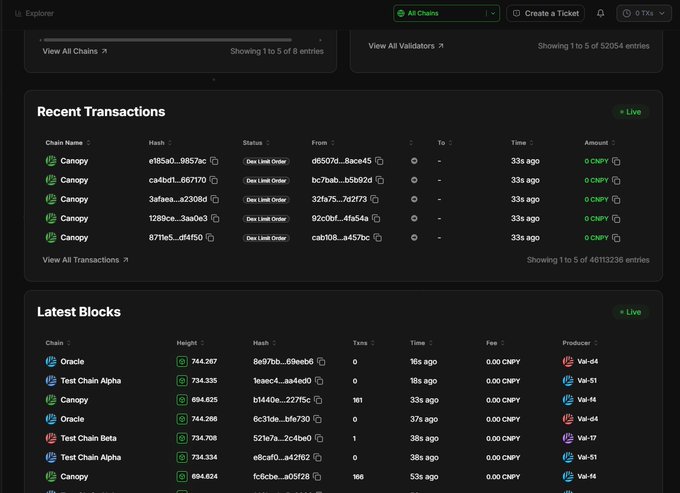Click Test Chain Beta chain logo
Viewport: 680px width, 493px height.
point(51,438)
